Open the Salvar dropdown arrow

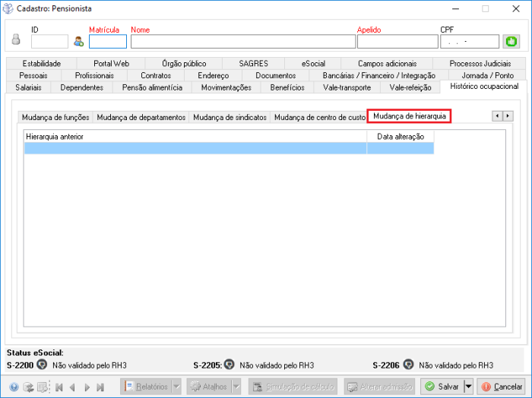468,387
